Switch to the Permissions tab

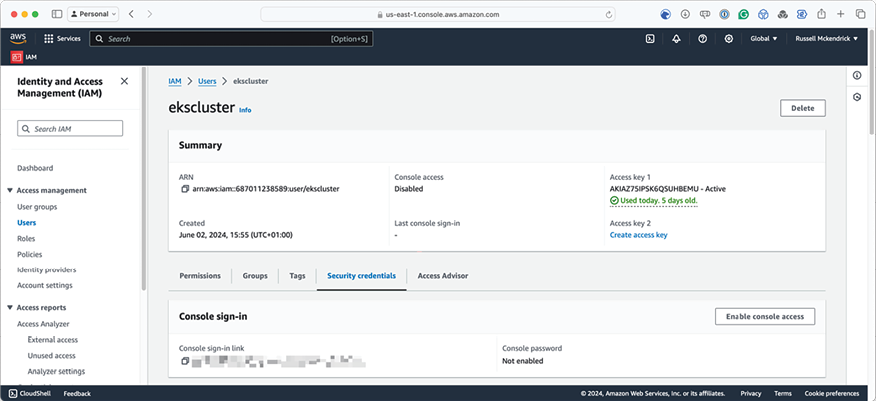pos(200,276)
